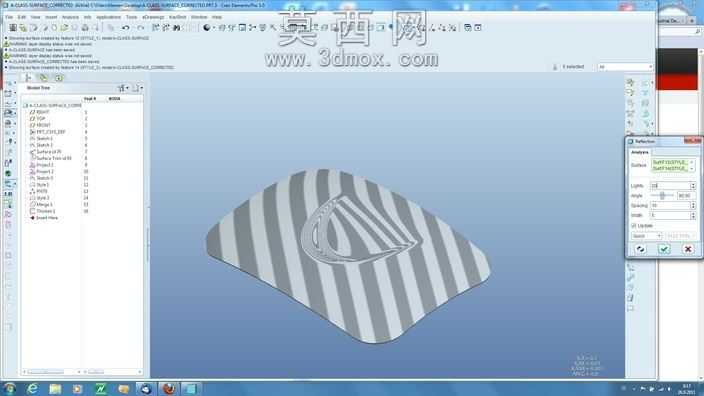Cancel the Reflection analysis with red X
Image resolution: width=704 pixels, height=396 pixels.
688,249
